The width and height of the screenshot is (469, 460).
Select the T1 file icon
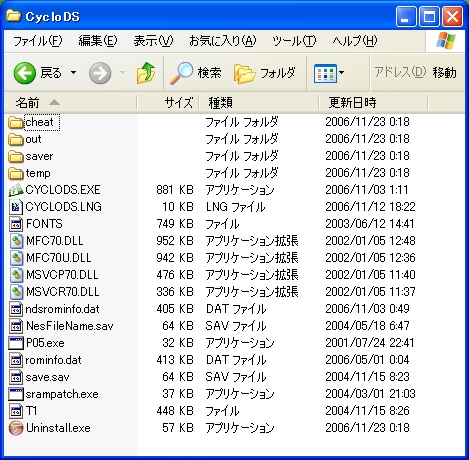click(16, 411)
